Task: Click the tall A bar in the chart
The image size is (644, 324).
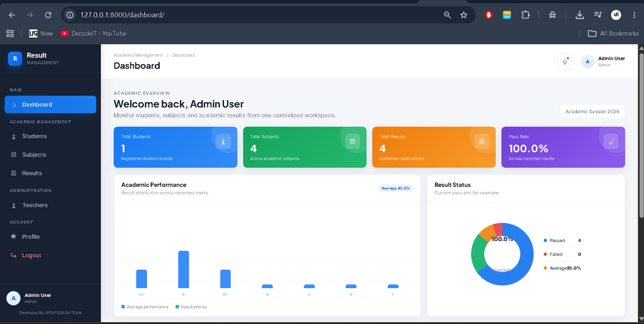Action: (184, 269)
